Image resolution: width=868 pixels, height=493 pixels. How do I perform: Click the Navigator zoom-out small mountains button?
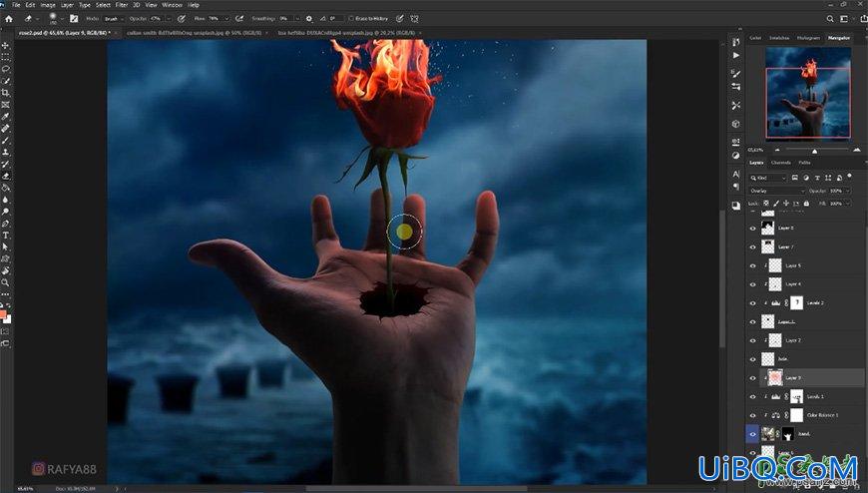[x=776, y=150]
